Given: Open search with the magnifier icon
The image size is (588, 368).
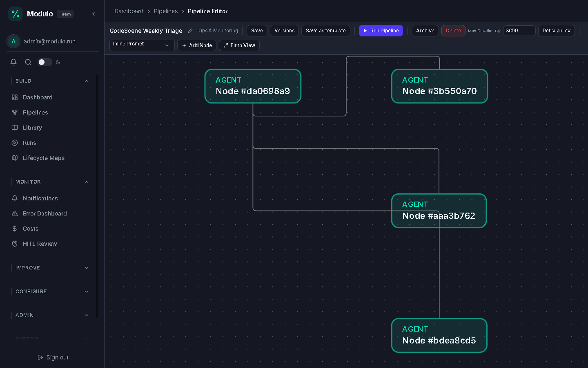Looking at the screenshot, I should coord(28,62).
